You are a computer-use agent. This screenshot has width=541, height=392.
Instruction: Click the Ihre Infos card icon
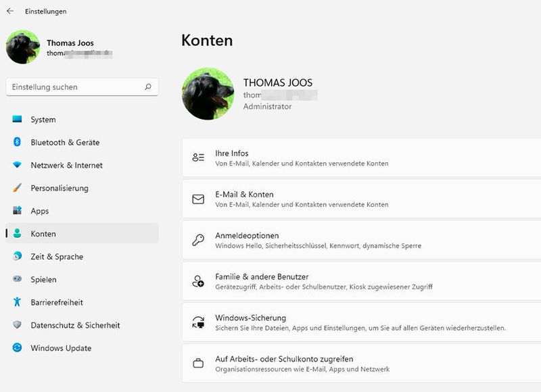click(x=198, y=157)
